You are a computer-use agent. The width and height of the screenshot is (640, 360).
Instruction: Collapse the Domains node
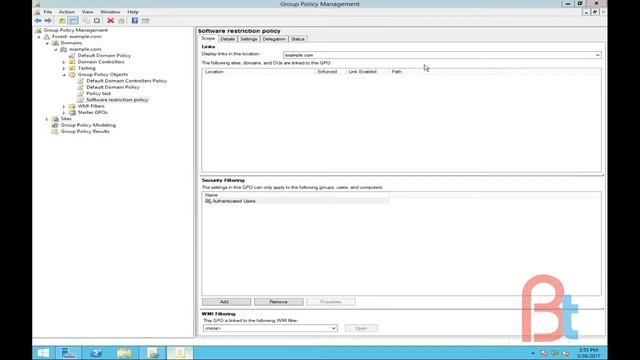[x=47, y=43]
